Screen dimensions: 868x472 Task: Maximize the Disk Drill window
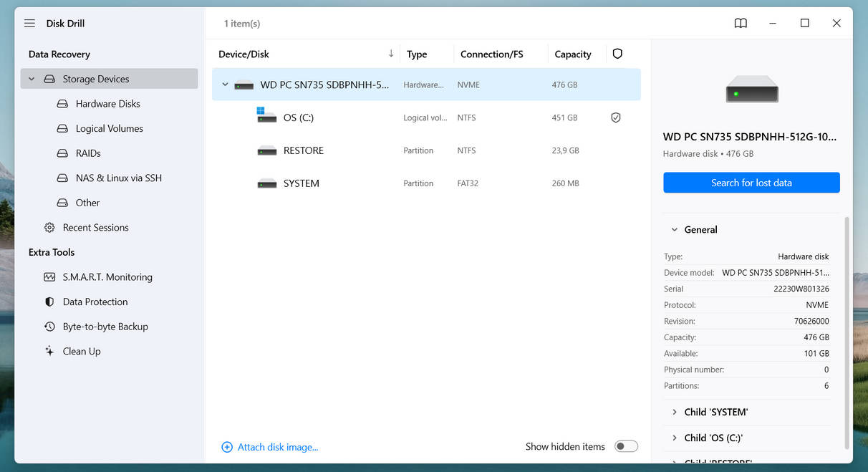804,24
